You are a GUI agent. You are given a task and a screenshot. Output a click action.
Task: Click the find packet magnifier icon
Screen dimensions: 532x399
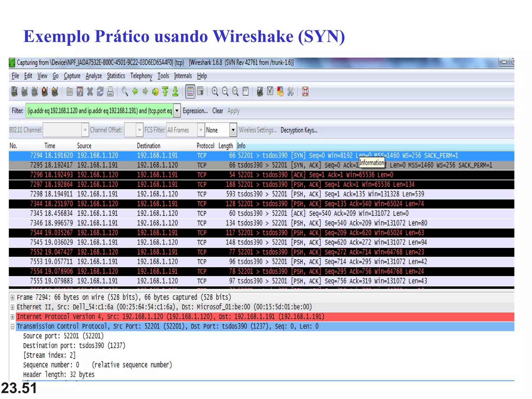[x=125, y=91]
